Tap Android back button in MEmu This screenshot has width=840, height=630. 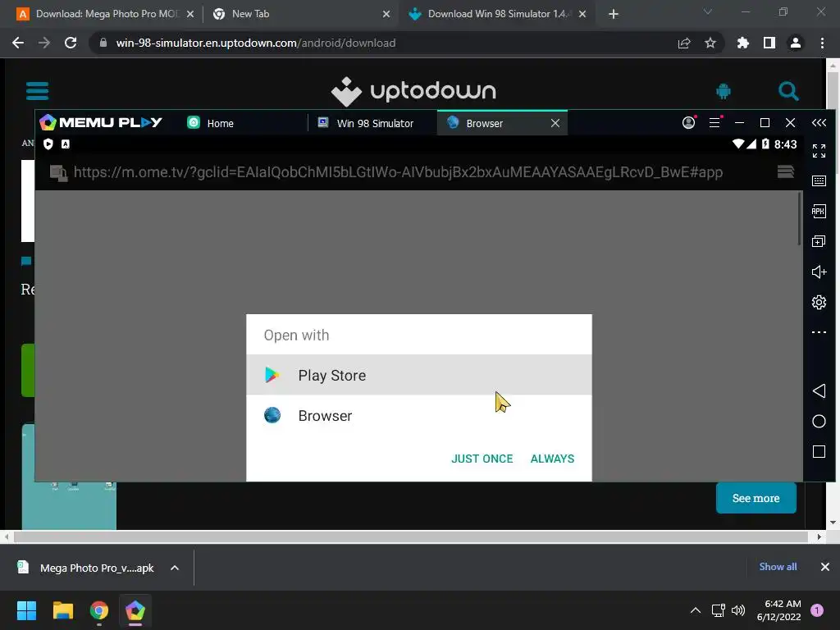[x=819, y=390]
